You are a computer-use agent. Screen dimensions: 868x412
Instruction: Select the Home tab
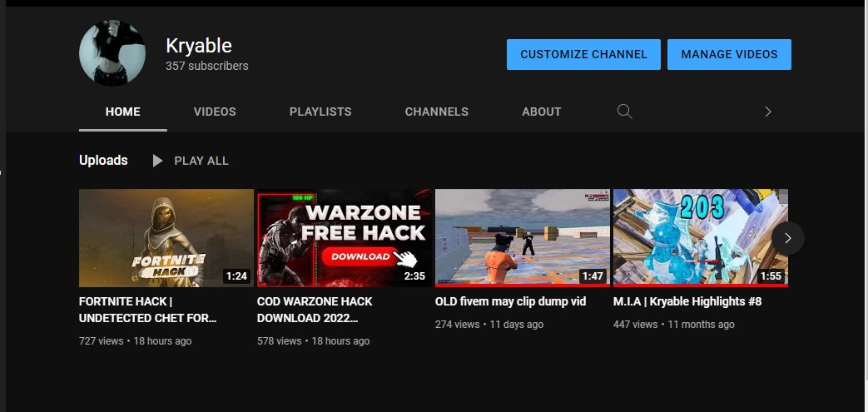coord(123,112)
